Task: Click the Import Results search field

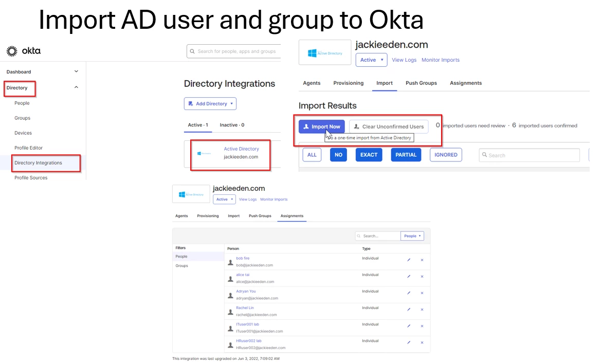Action: (530, 155)
